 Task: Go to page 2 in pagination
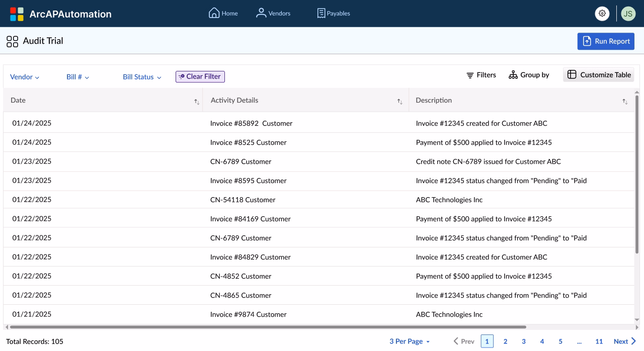[x=506, y=341]
